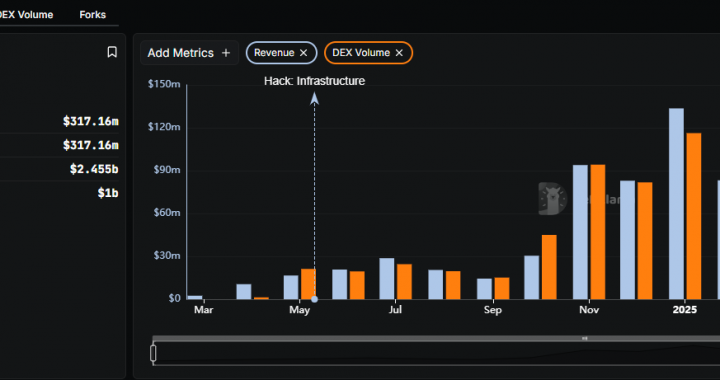
Task: Click the $60m axis label
Action: (167, 212)
